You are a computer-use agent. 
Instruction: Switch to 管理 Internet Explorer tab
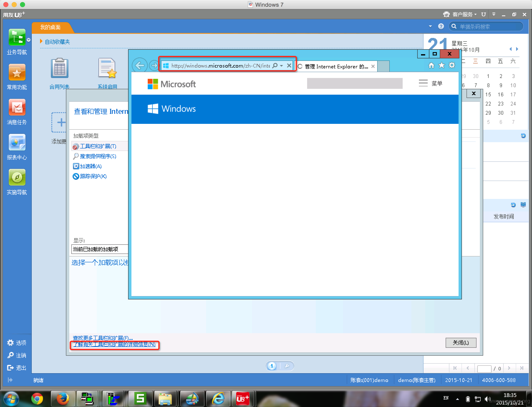336,66
